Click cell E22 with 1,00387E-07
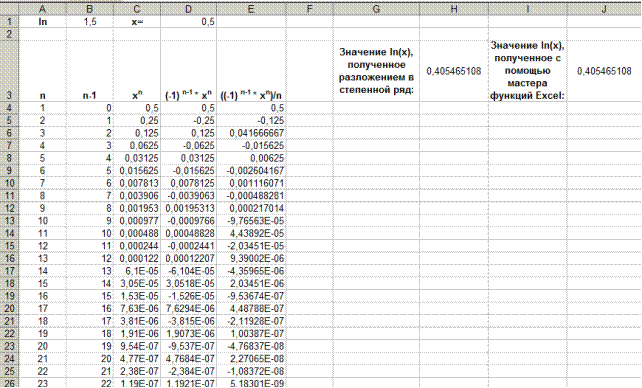The image size is (642, 388). pos(251,334)
